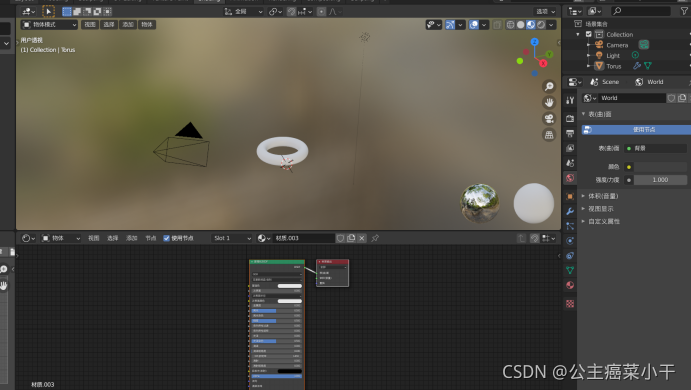Switch perspective/orthographic grid gizmo
The width and height of the screenshot is (691, 390).
549,135
